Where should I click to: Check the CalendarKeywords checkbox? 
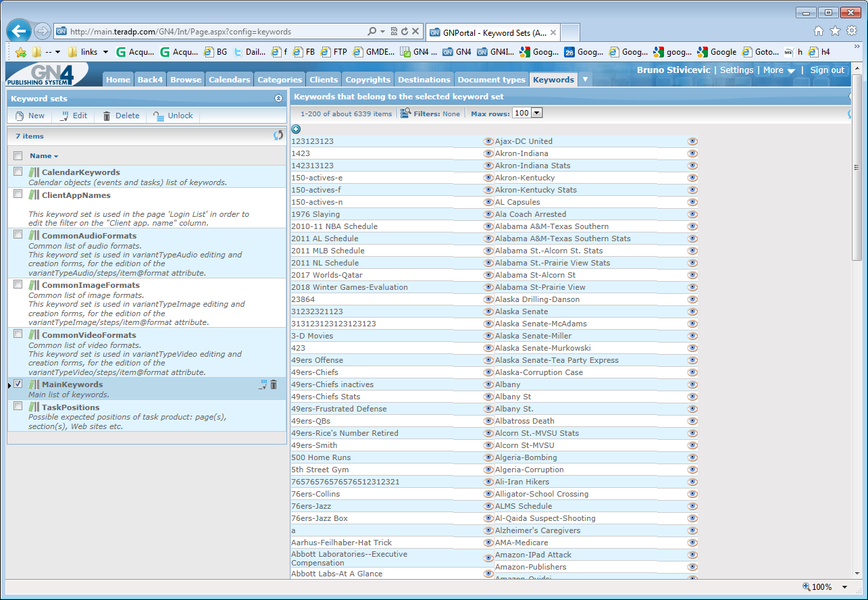pos(18,172)
